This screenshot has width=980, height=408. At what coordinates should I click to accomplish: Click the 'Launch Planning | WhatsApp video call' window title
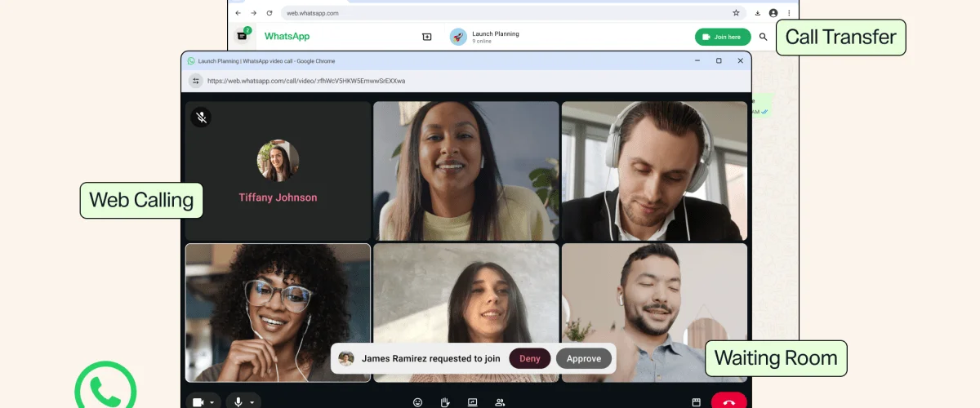pyautogui.click(x=267, y=61)
